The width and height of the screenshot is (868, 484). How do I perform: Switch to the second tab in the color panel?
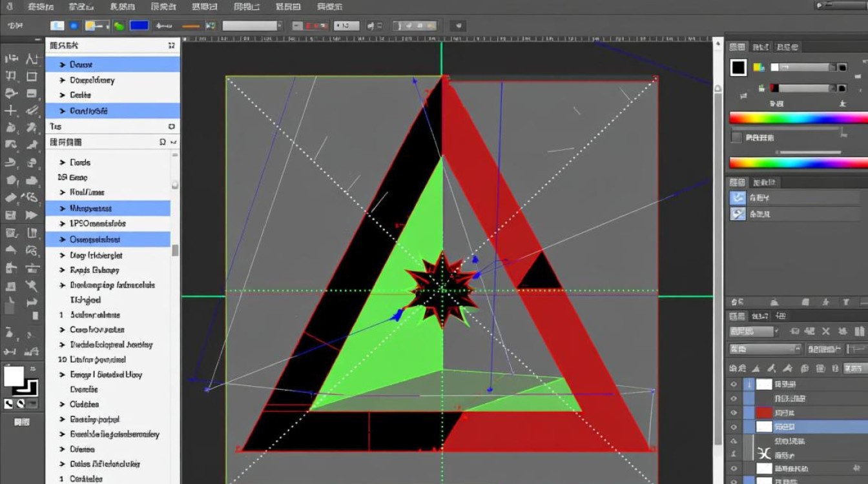point(762,46)
